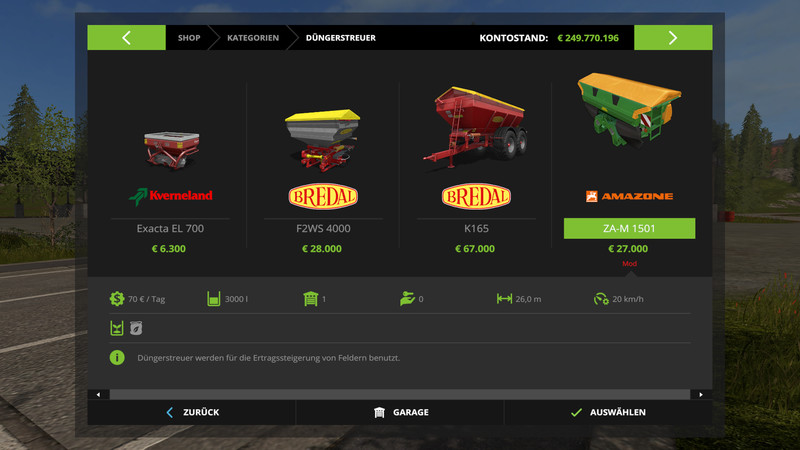This screenshot has width=800, height=450.
Task: Click the fertilizer fill-type icon
Action: pos(117,328)
